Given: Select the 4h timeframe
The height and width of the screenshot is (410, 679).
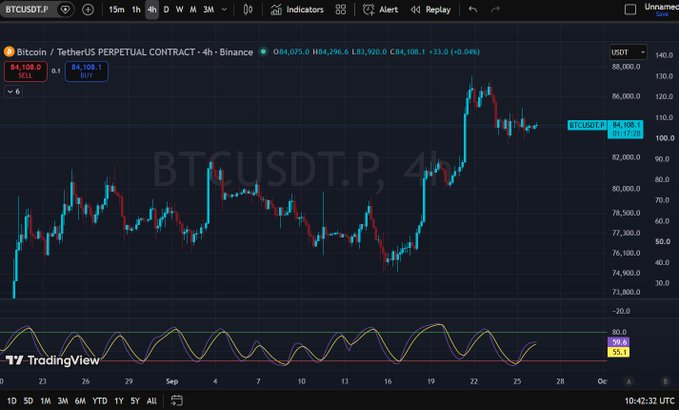Looking at the screenshot, I should [152, 10].
